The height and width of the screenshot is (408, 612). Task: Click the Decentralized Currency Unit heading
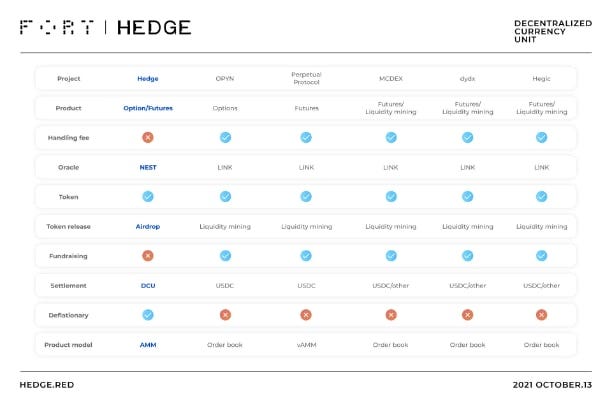click(x=553, y=31)
